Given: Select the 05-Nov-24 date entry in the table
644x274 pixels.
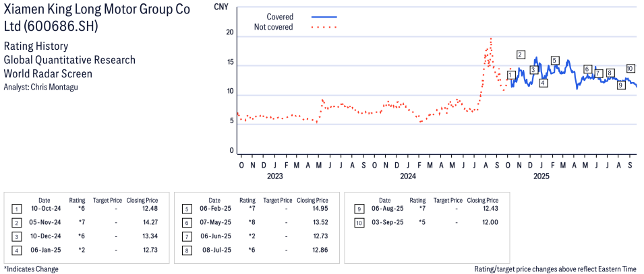Looking at the screenshot, I should (x=44, y=222).
